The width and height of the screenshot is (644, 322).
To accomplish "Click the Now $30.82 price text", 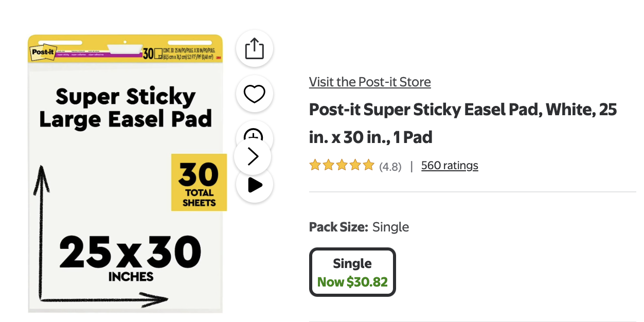I will click(x=352, y=282).
